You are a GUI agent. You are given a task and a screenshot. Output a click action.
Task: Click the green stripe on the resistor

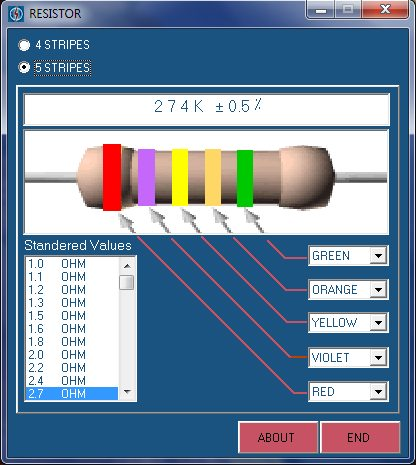[245, 178]
